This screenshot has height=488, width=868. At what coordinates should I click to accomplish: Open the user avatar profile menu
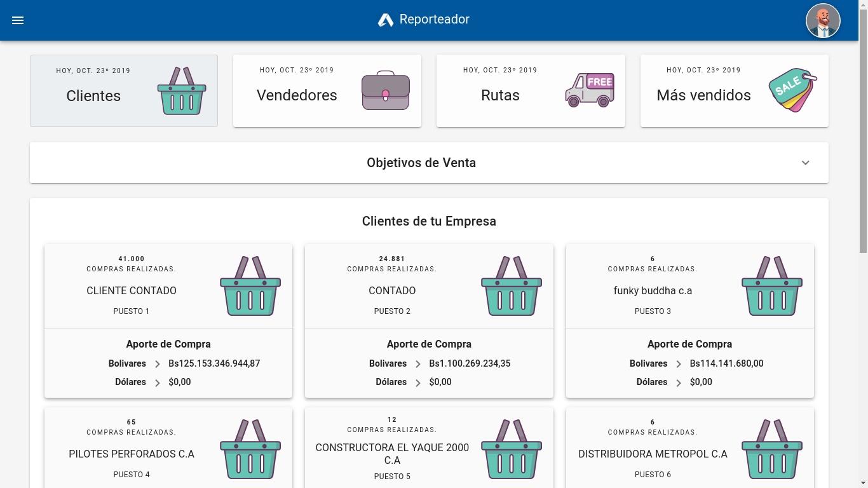pyautogui.click(x=823, y=21)
